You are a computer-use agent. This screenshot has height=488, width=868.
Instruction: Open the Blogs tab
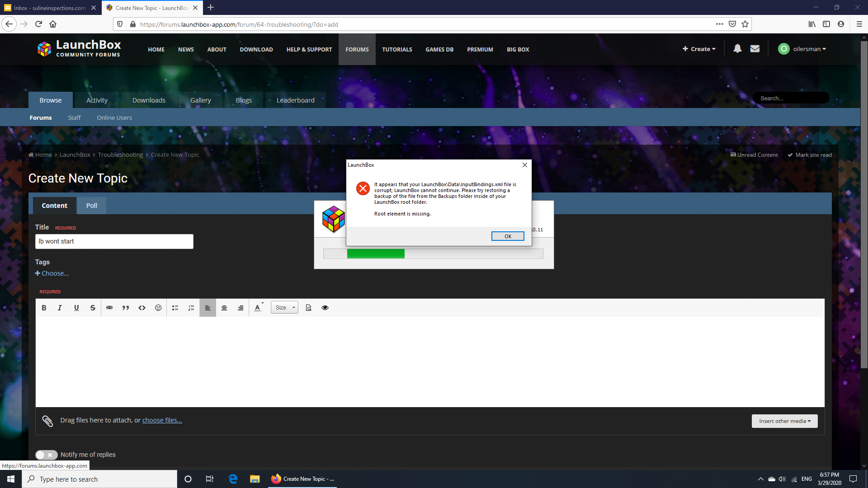pyautogui.click(x=244, y=100)
